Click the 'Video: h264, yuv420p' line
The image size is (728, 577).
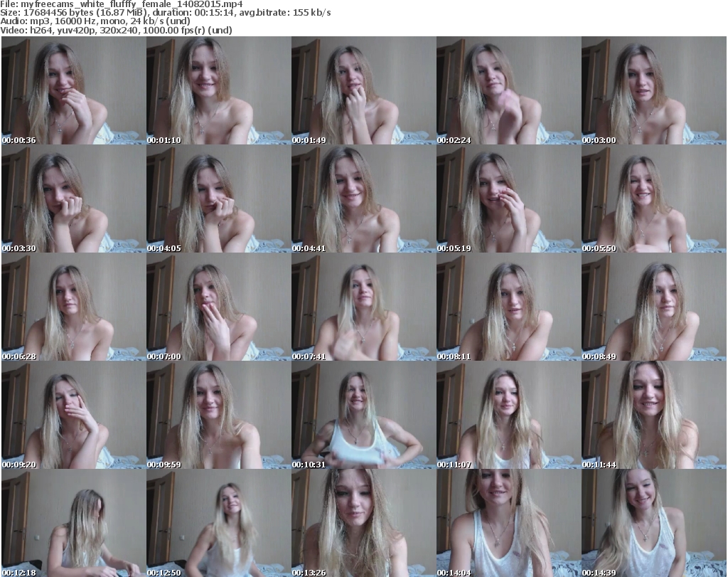tap(116, 30)
